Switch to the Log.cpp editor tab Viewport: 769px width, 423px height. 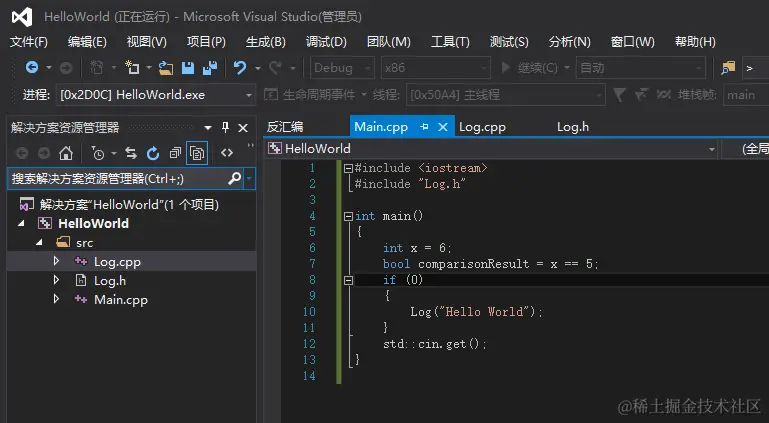coord(482,127)
